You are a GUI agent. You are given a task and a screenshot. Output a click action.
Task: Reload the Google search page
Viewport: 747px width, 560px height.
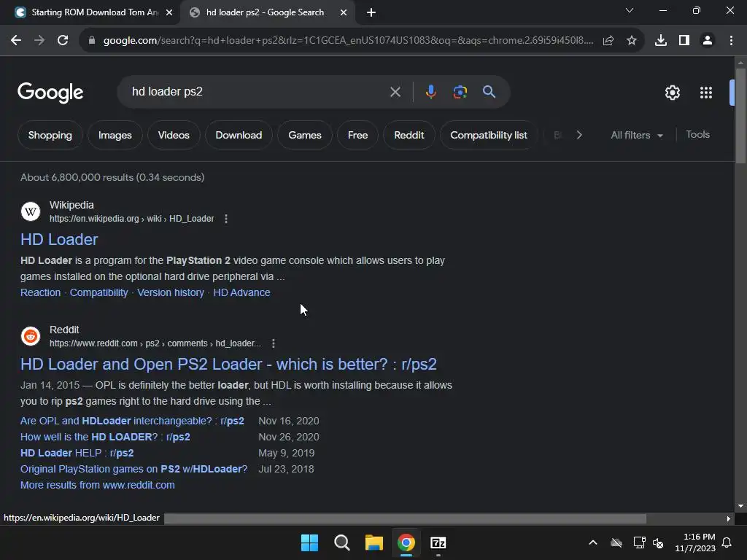click(x=63, y=41)
